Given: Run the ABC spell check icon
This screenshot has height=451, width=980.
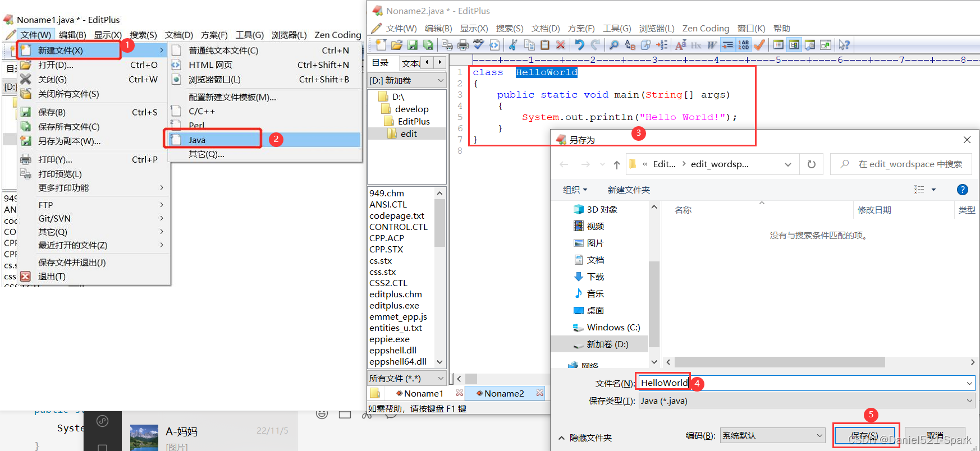Looking at the screenshot, I should click(x=479, y=45).
